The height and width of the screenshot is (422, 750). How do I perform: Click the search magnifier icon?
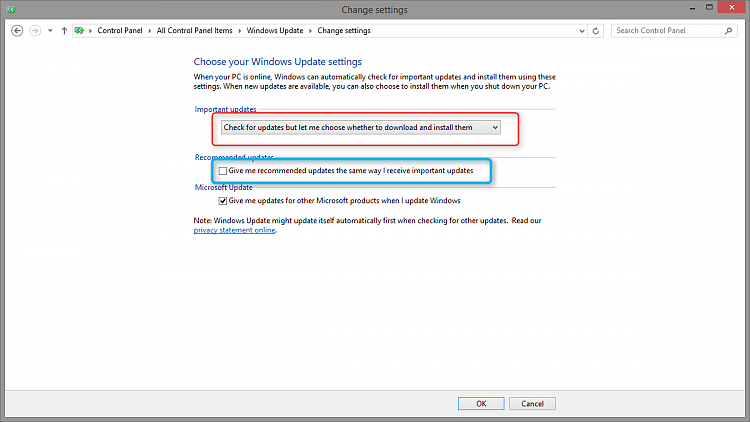(728, 31)
